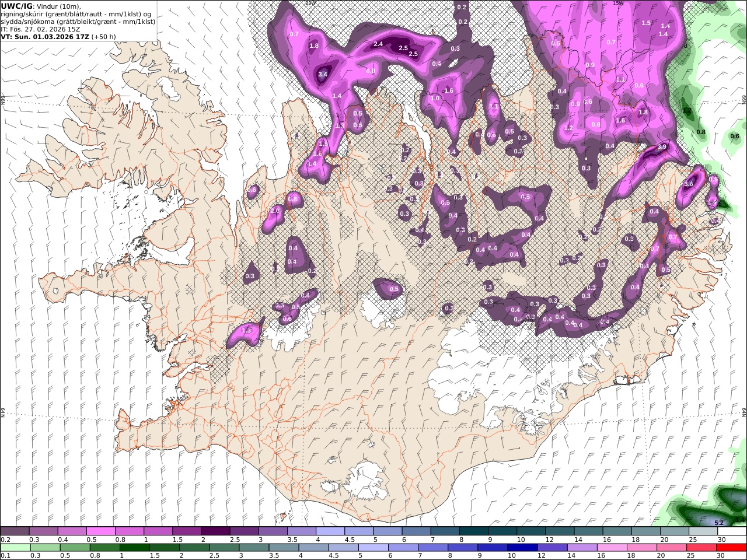The width and height of the screenshot is (747, 560).
Task: Click the 3.6 snowfall value near the east coast
Action: [689, 184]
